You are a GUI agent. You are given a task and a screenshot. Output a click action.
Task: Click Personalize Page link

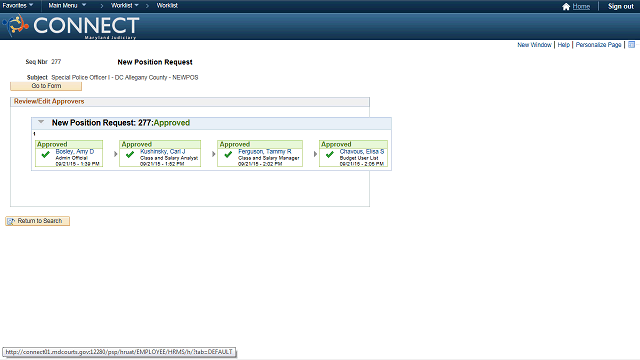598,45
